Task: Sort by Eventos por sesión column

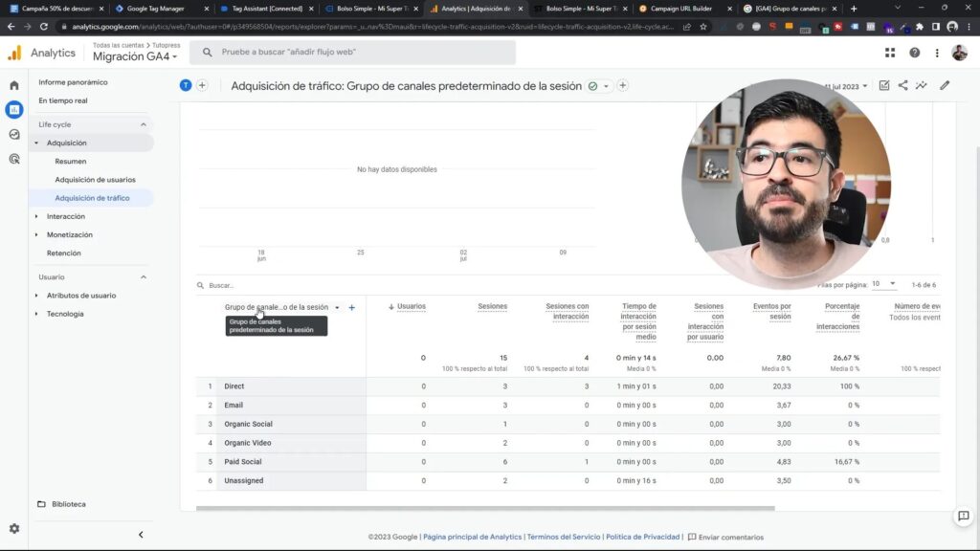Action: tap(772, 311)
